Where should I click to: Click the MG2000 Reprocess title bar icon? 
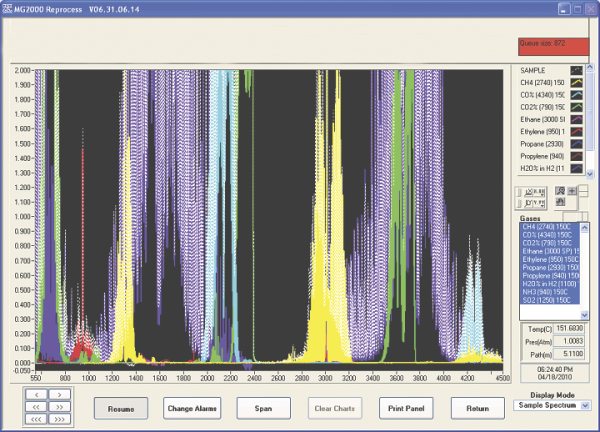coord(7,8)
